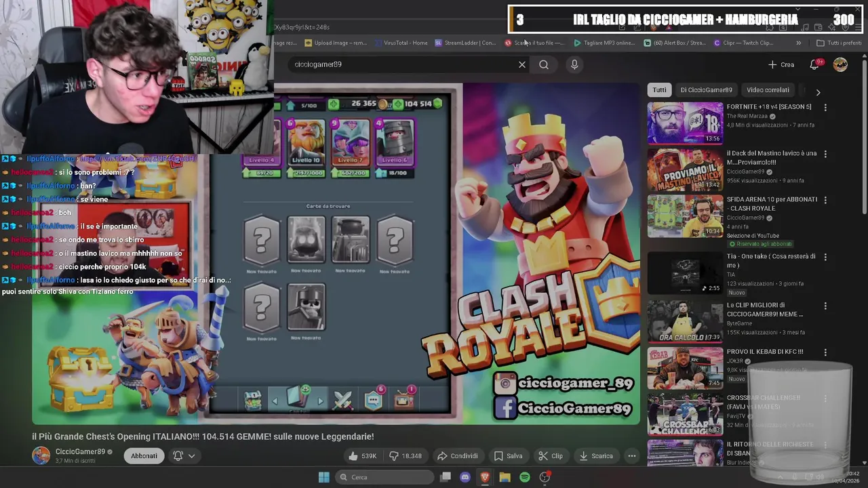Open options for KEBAB DI KFC video
This screenshot has width=868, height=488.
tap(825, 352)
